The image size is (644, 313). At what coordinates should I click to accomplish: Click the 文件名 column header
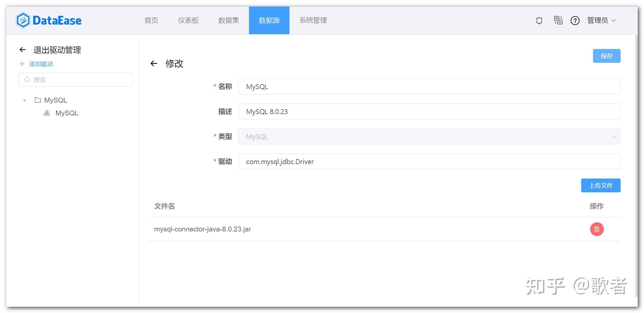pos(164,206)
